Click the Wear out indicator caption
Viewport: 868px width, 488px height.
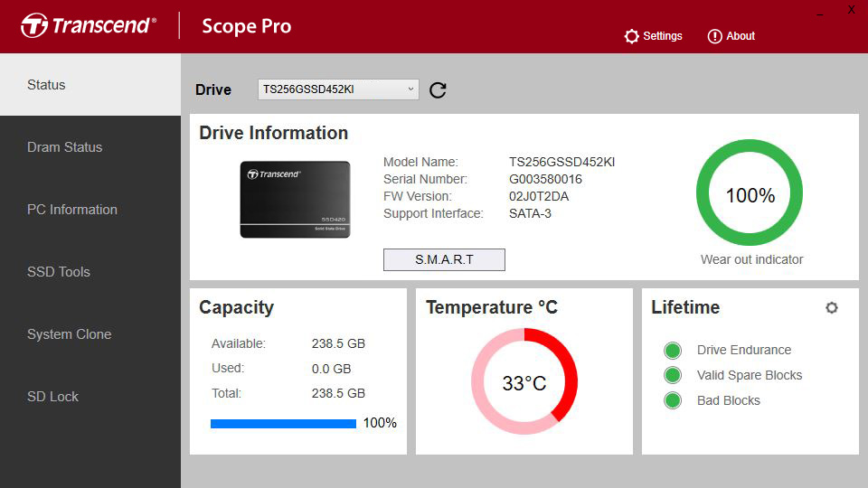click(x=751, y=259)
